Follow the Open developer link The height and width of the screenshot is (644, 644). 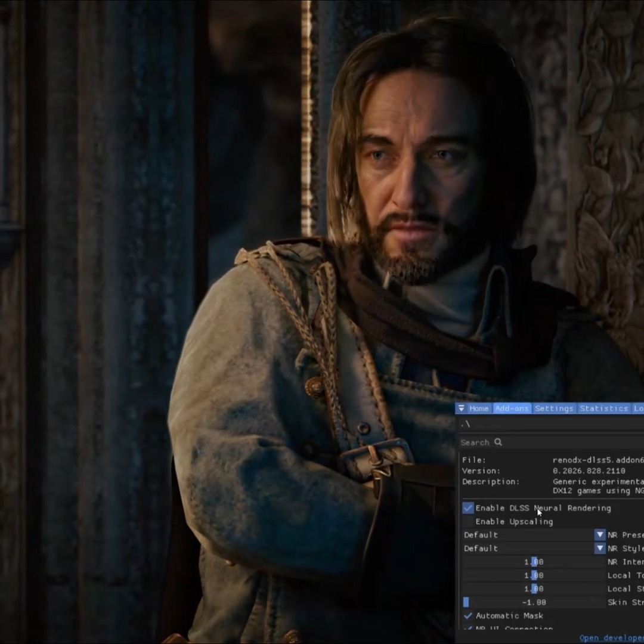coord(612,638)
